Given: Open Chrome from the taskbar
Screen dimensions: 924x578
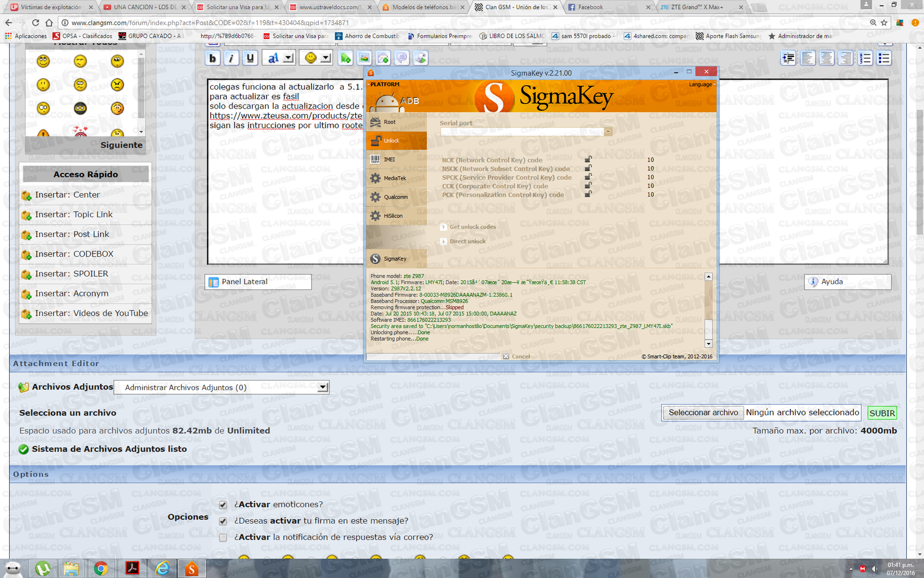Looking at the screenshot, I should pos(101,568).
